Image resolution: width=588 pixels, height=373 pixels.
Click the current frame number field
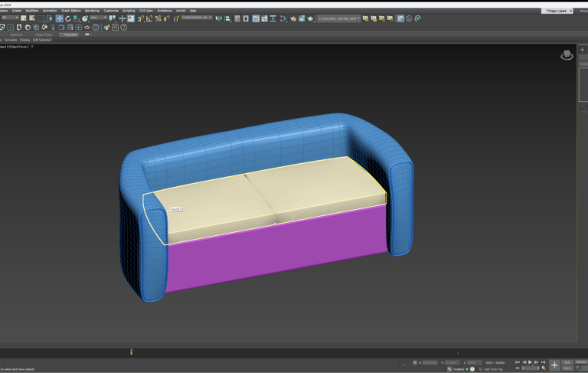[x=531, y=368]
